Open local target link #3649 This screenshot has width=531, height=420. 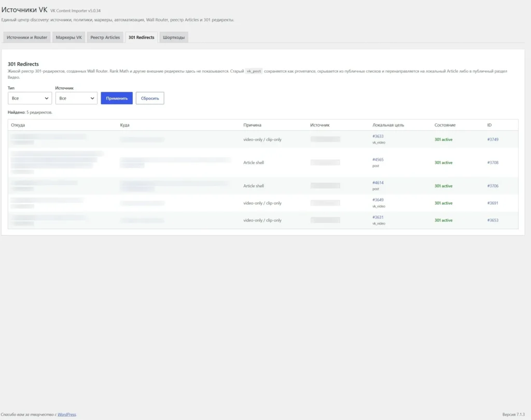click(378, 200)
